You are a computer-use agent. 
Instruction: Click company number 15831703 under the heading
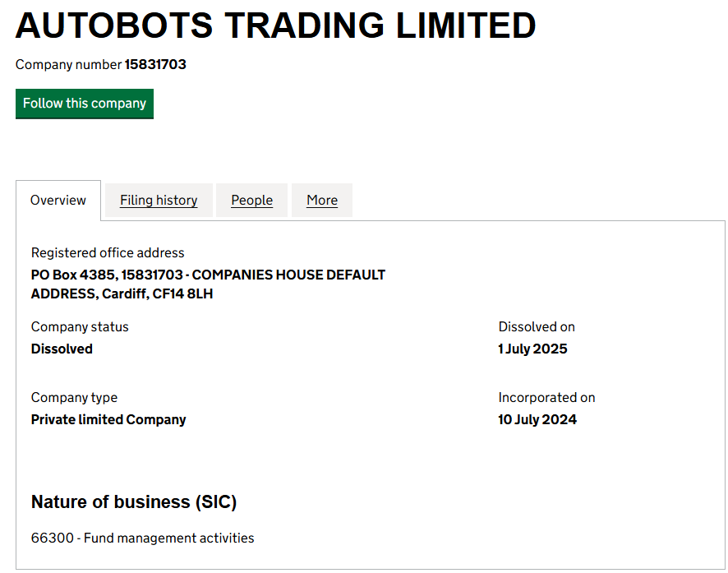tap(155, 64)
